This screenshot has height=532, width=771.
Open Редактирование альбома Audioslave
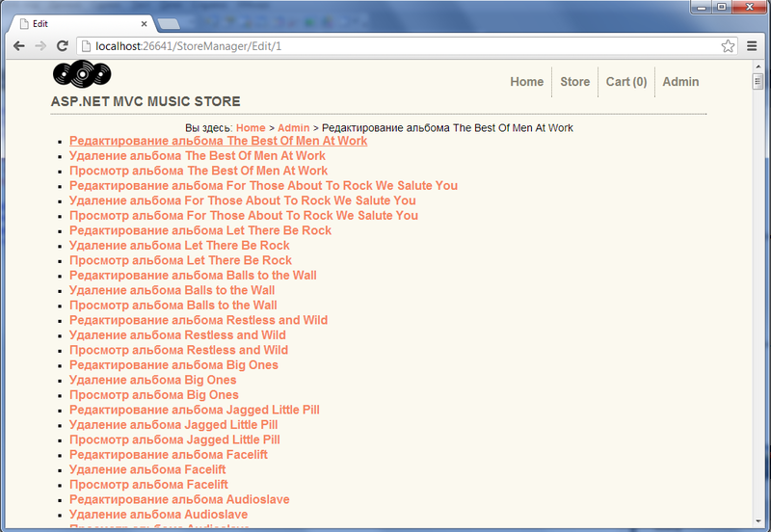(x=179, y=499)
